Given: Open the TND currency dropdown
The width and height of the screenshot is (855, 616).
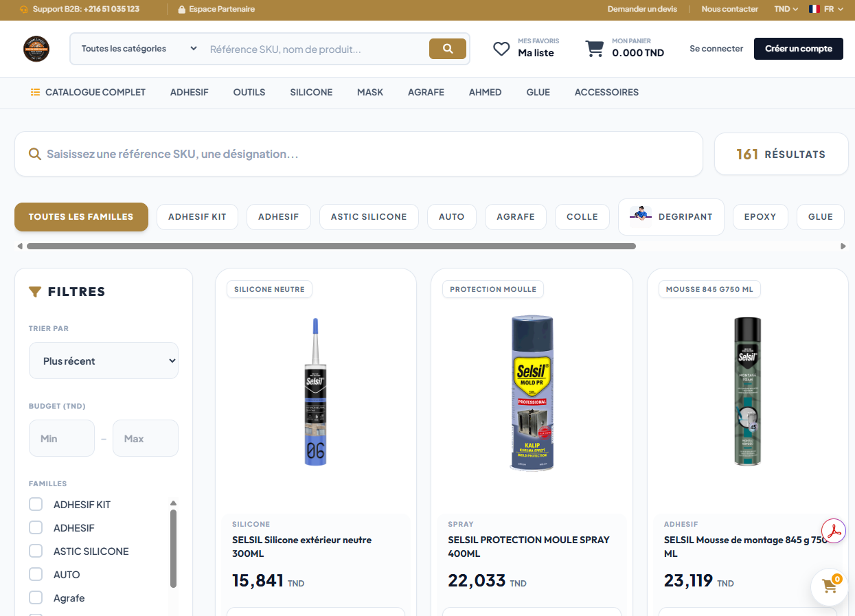Looking at the screenshot, I should [786, 9].
